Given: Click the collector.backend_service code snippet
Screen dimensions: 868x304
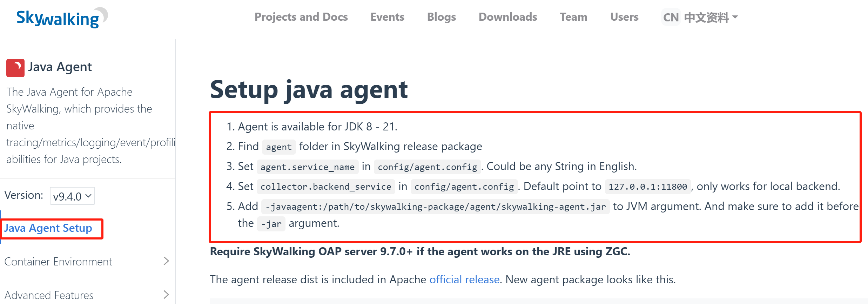Looking at the screenshot, I should (x=326, y=187).
